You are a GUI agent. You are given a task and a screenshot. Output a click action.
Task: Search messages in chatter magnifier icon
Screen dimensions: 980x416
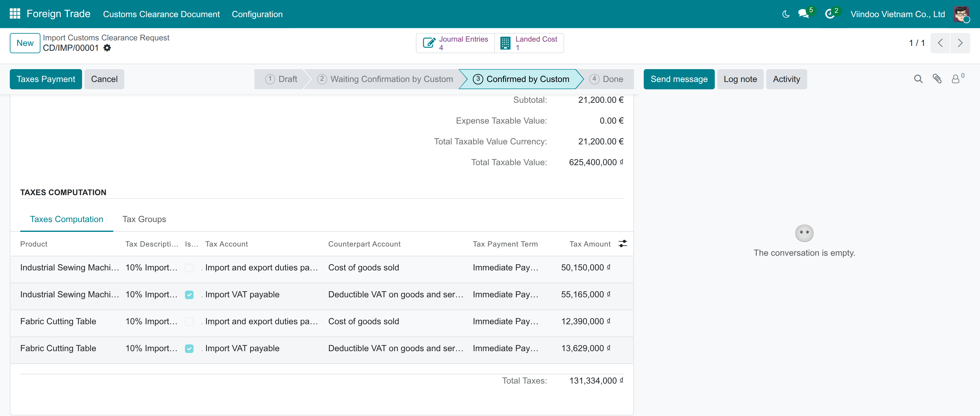coord(918,79)
